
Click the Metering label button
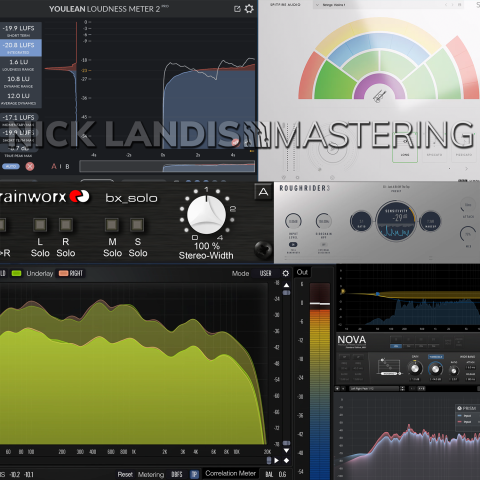tap(151, 474)
